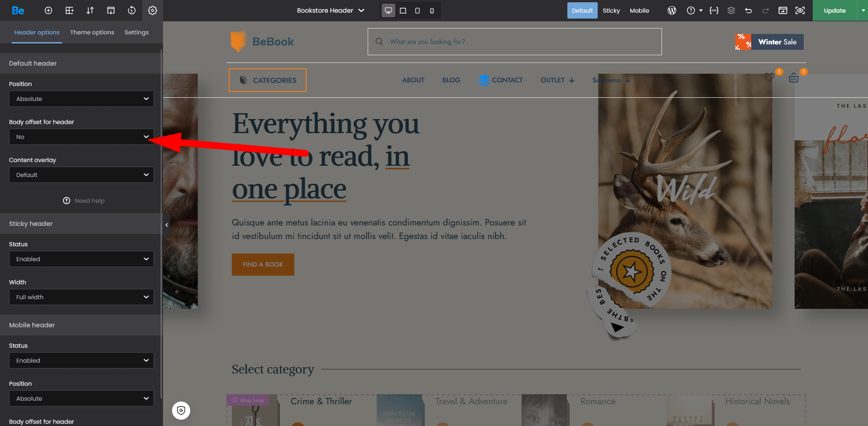The height and width of the screenshot is (426, 868).
Task: Click the WordPress dashboard icon
Action: [672, 10]
